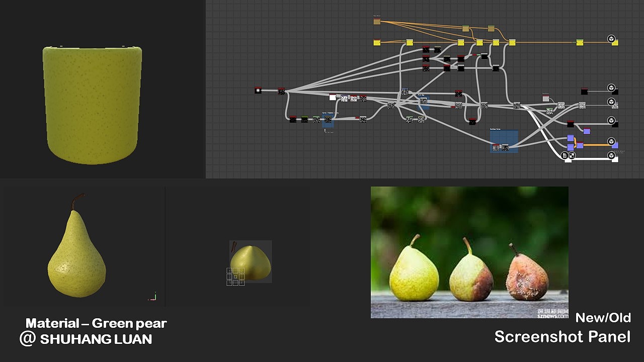The width and height of the screenshot is (644, 362).
Task: Select the purple normal output node
Action: coord(615,145)
